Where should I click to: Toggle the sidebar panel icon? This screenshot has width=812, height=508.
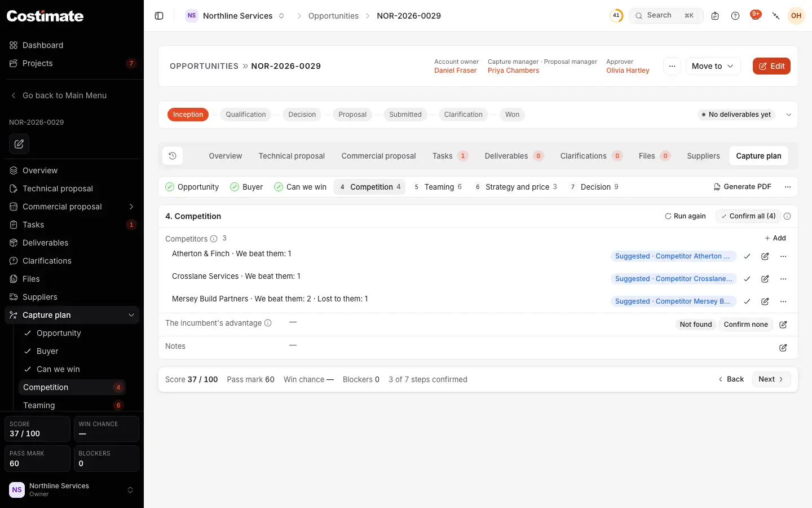pos(159,16)
